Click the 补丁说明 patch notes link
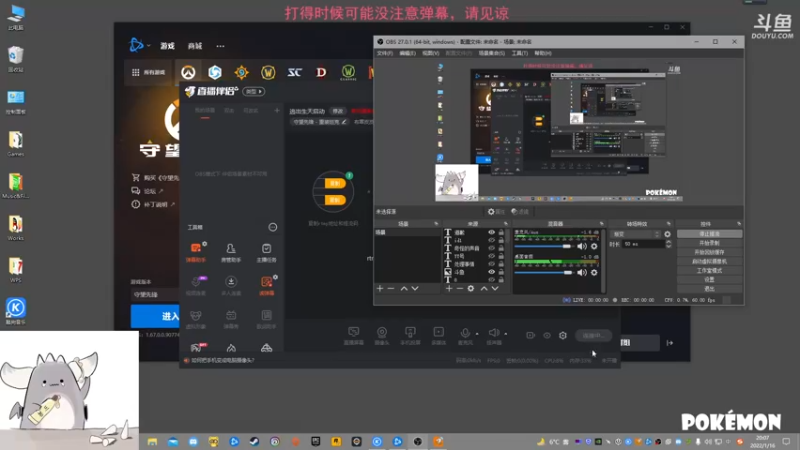Viewport: 800px width, 450px height. pyautogui.click(x=153, y=204)
